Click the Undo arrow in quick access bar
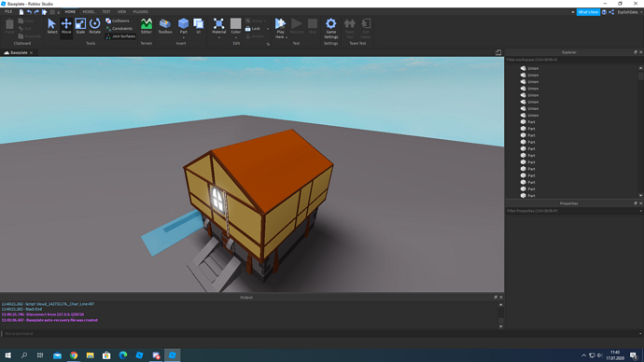 [29, 12]
